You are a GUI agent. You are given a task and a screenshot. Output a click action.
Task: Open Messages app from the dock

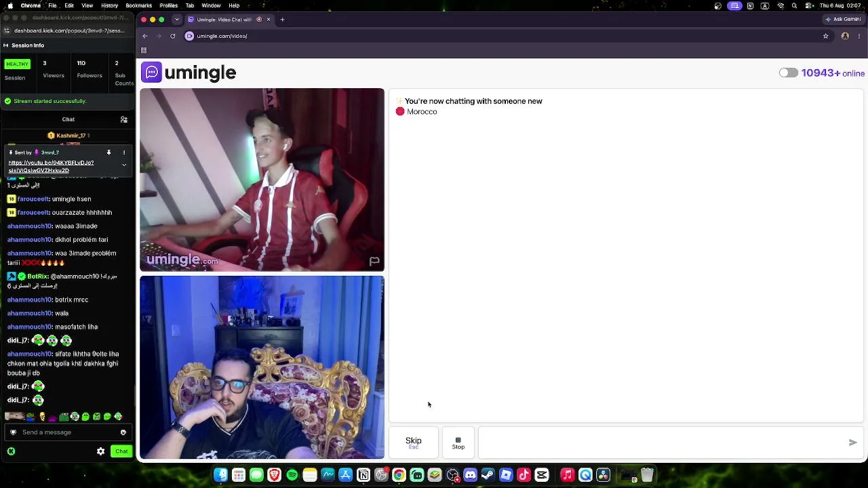click(256, 475)
